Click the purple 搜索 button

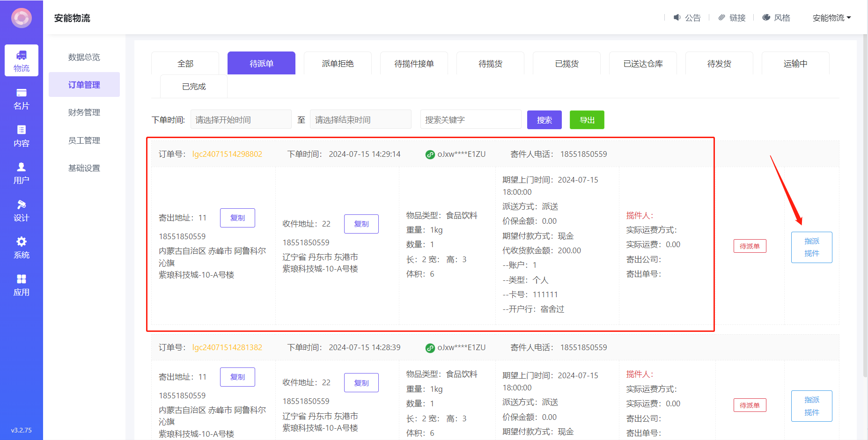tap(544, 120)
